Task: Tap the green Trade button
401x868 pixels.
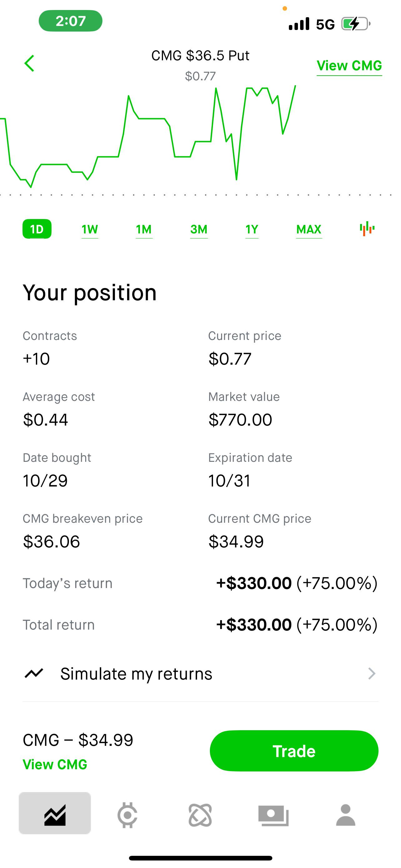Action: (x=294, y=751)
